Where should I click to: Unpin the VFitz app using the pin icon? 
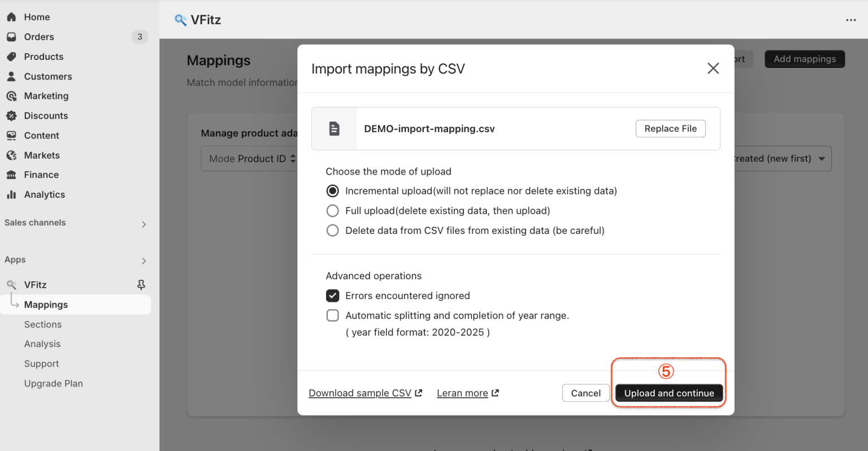coord(141,284)
